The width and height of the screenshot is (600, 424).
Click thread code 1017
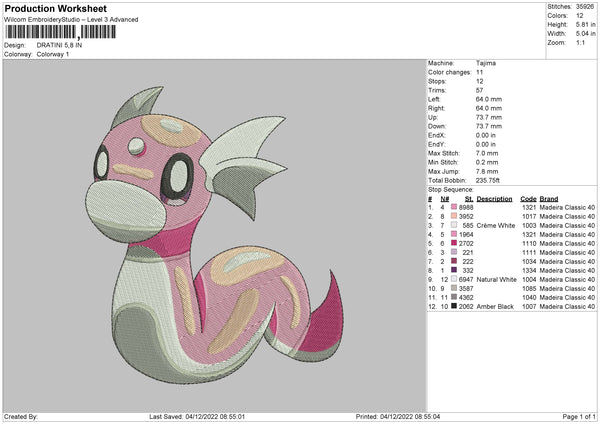(x=529, y=217)
